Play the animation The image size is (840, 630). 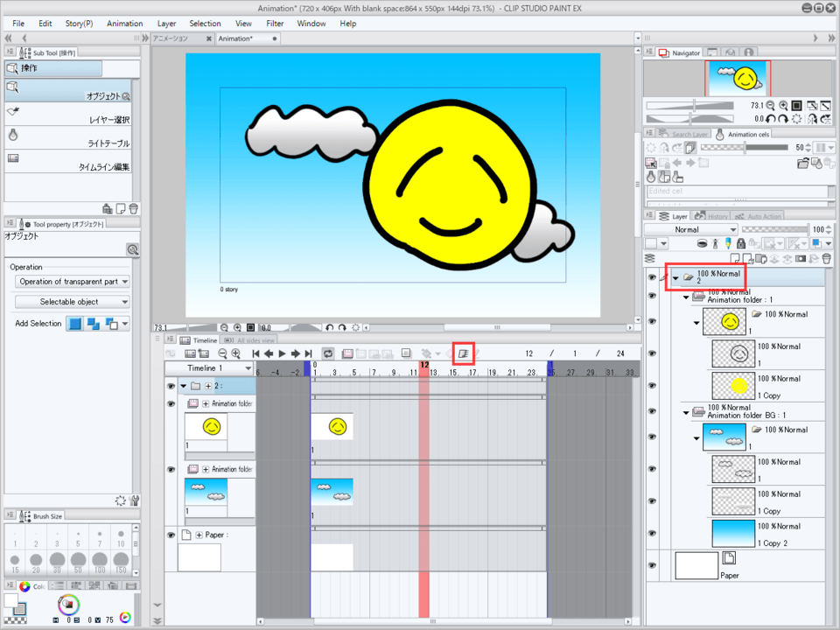[282, 353]
